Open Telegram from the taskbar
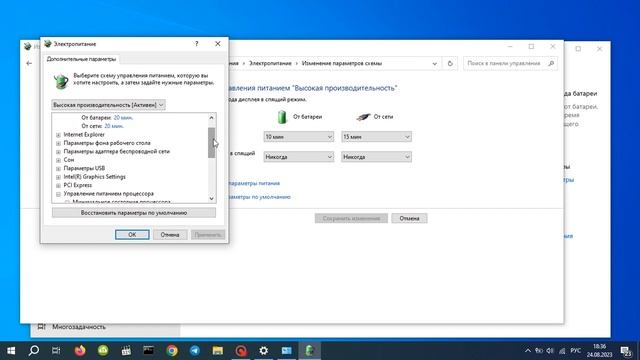 [x=195, y=351]
